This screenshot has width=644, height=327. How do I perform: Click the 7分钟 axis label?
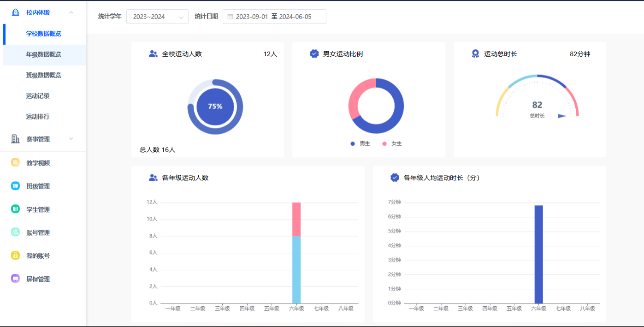click(394, 202)
